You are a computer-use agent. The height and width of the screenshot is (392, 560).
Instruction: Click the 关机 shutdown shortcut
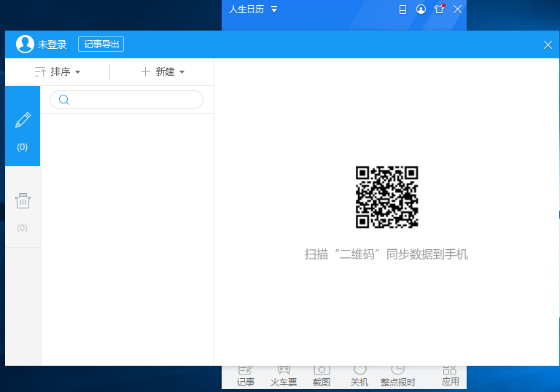(x=359, y=377)
